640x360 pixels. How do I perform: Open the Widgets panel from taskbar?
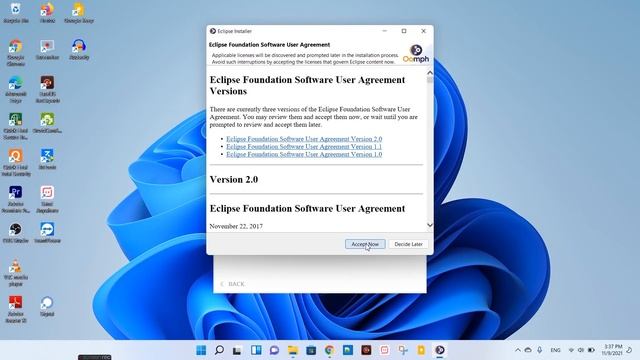[256, 350]
